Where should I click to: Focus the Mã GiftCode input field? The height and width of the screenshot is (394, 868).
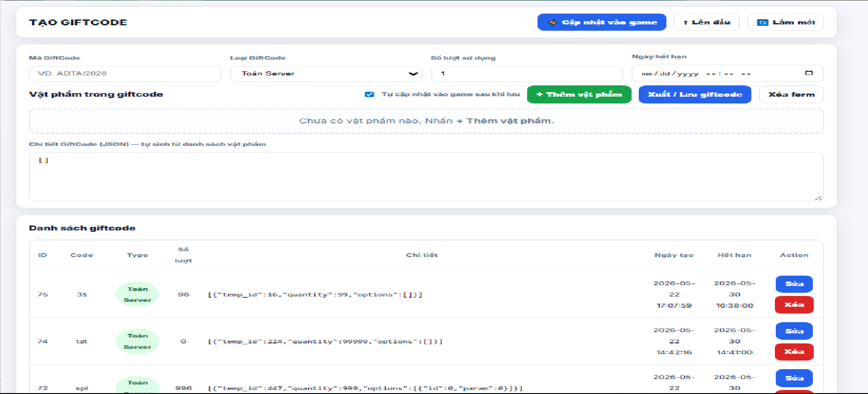point(125,74)
